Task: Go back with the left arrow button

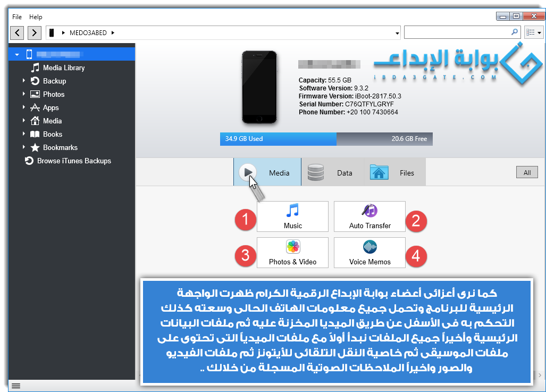Action: point(17,33)
